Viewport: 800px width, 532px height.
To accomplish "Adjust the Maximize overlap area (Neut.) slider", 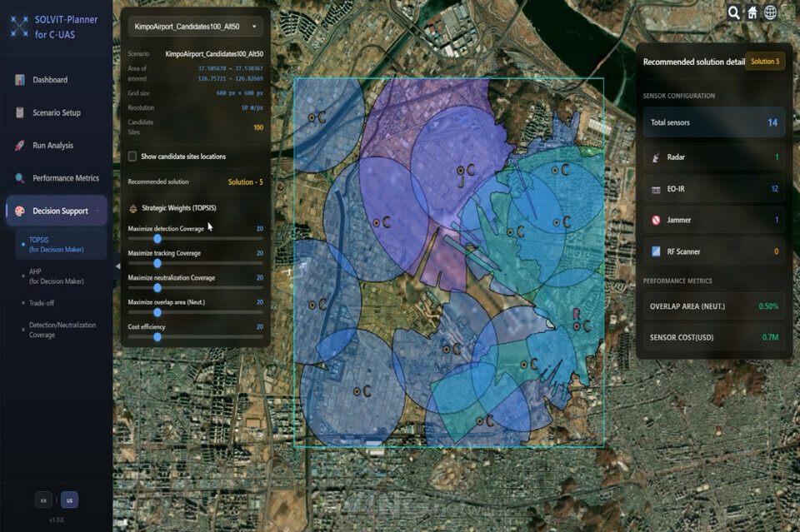I will click(157, 312).
